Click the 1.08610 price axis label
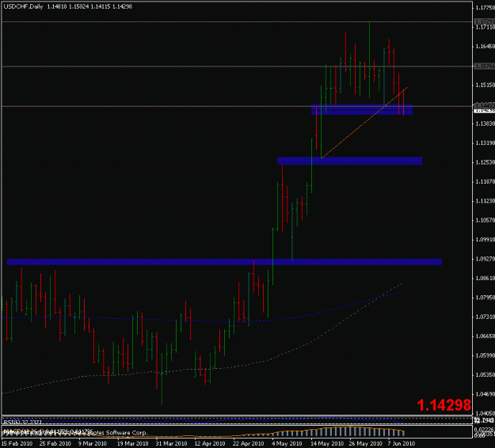The height and width of the screenshot is (448, 495). pyautogui.click(x=485, y=278)
